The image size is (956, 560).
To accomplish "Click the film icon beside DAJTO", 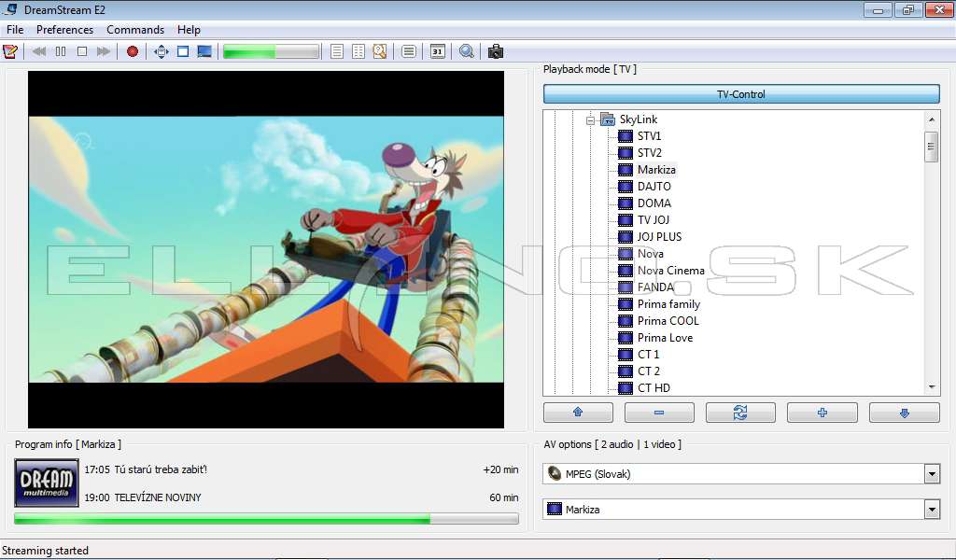I will (x=625, y=187).
